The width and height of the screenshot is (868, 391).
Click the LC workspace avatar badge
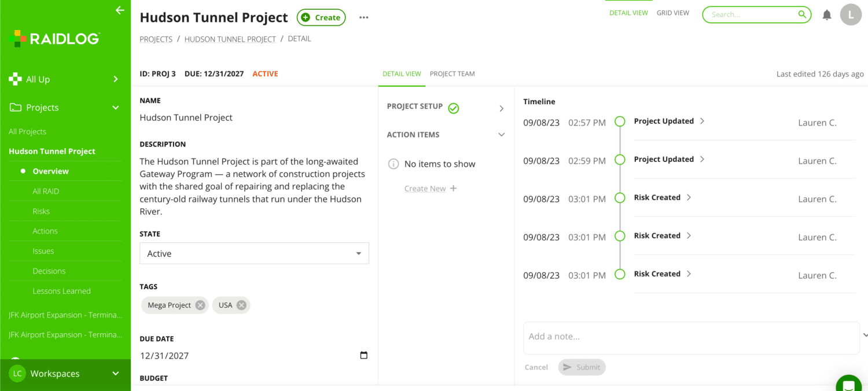tap(17, 374)
